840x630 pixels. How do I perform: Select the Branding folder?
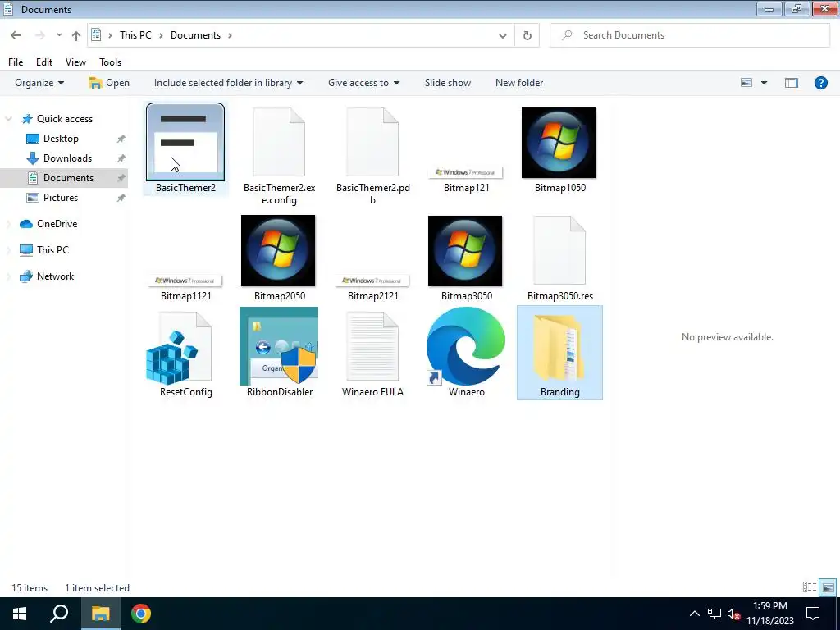pyautogui.click(x=559, y=353)
